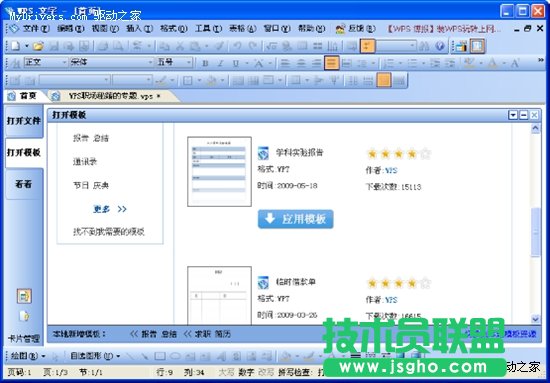Click the Undo icon
Image resolution: width=550 pixels, height=383 pixels.
pos(237,46)
